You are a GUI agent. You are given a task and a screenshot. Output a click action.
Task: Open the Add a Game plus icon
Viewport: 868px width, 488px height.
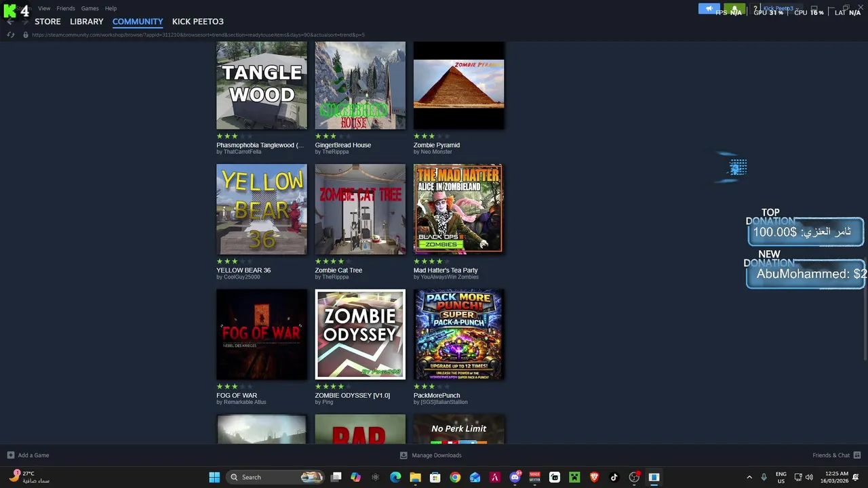coord(10,455)
